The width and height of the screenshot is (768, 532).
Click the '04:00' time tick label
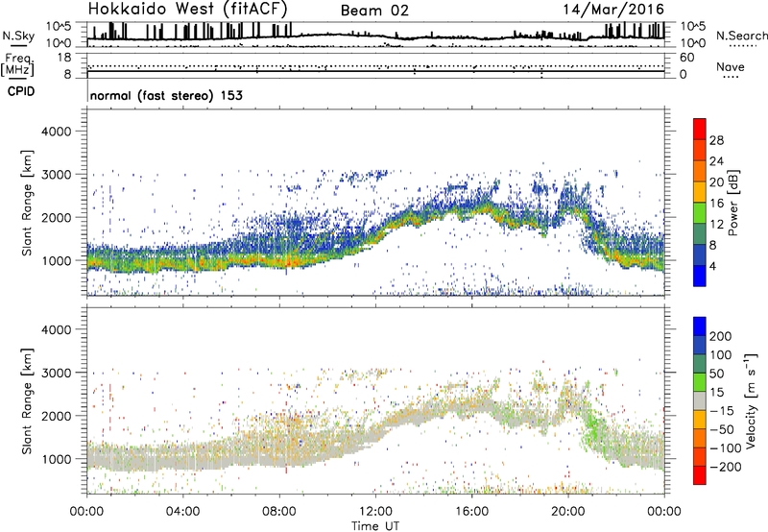point(183,512)
